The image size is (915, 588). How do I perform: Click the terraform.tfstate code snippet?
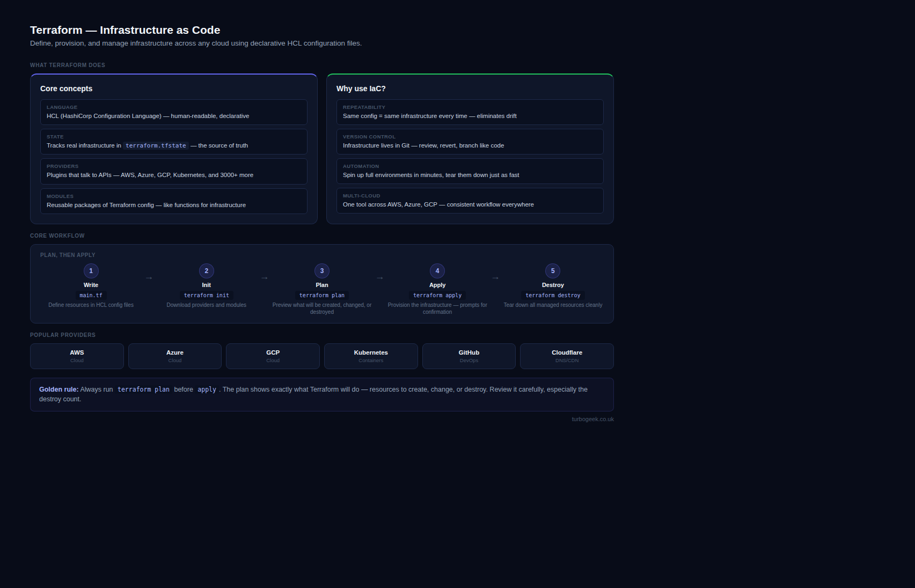(x=156, y=146)
